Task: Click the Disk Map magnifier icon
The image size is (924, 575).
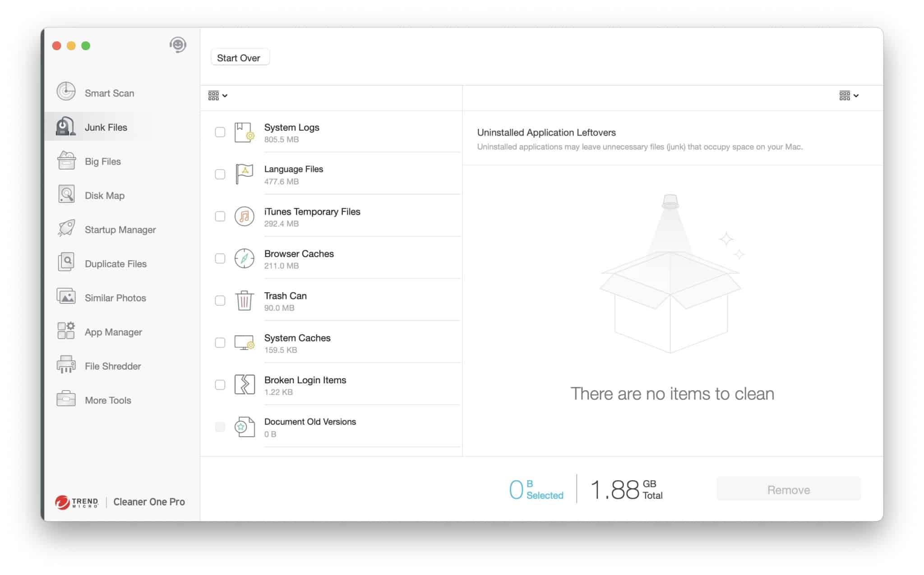Action: [x=66, y=194]
